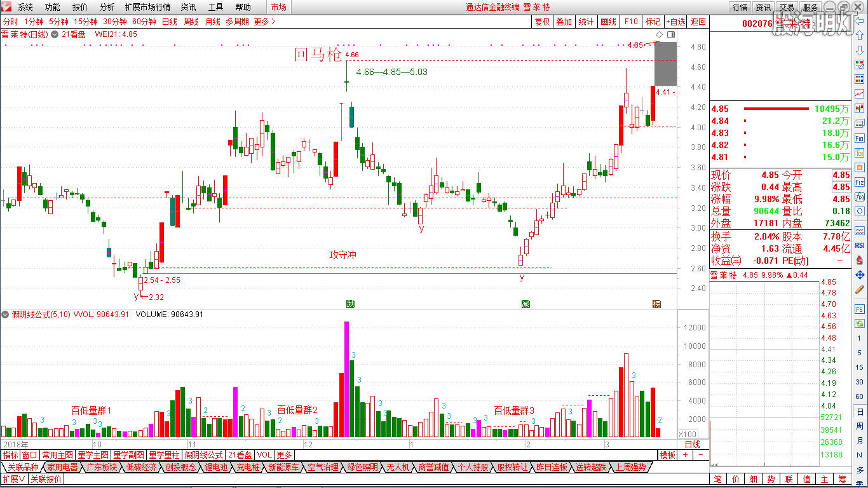
Task: Click the small rounded square icon above the chart
Action: click(x=671, y=34)
